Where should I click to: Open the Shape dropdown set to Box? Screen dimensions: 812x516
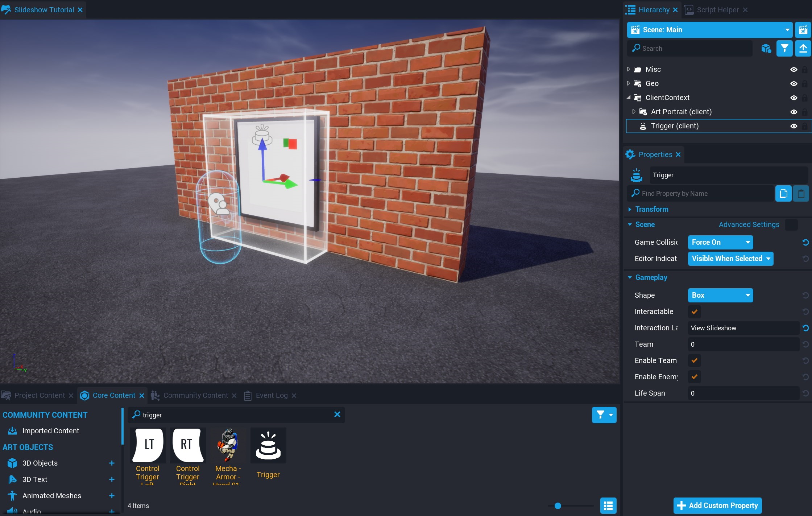720,295
